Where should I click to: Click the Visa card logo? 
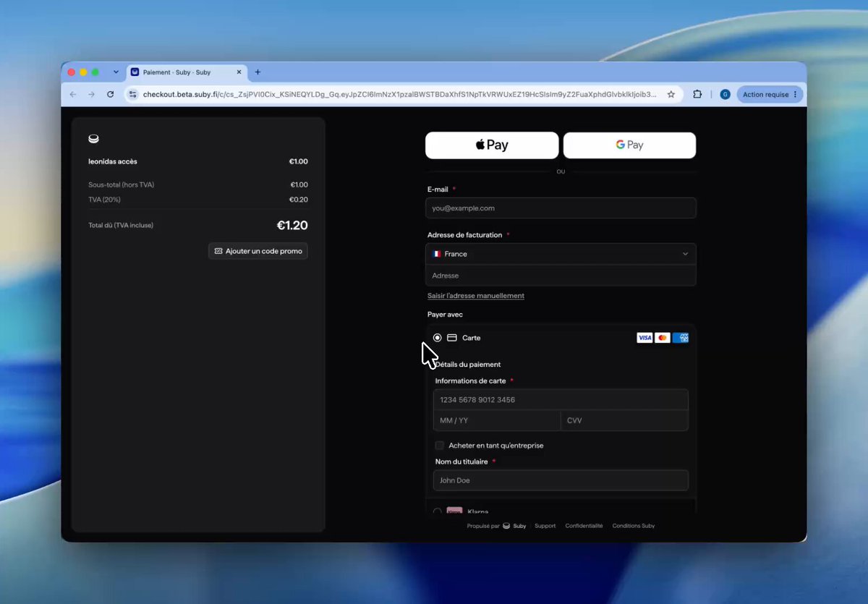[x=644, y=338]
